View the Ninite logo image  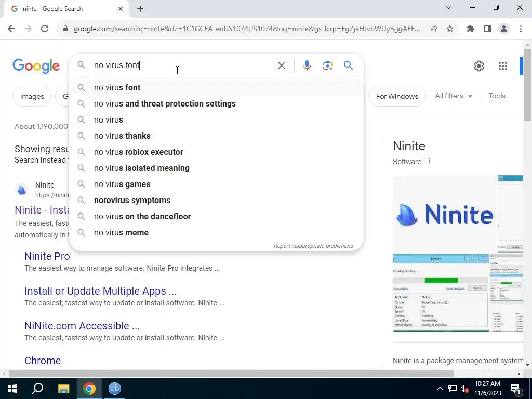coord(445,215)
